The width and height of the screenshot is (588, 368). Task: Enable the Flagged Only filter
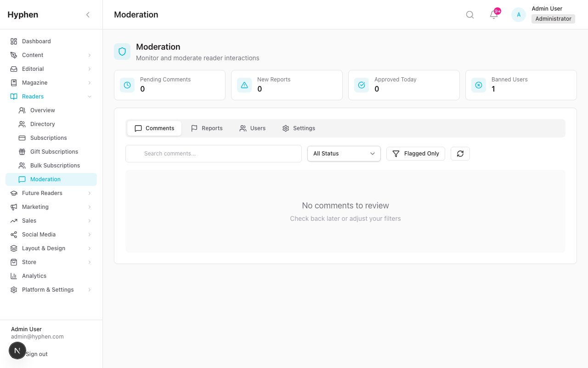[x=415, y=153]
